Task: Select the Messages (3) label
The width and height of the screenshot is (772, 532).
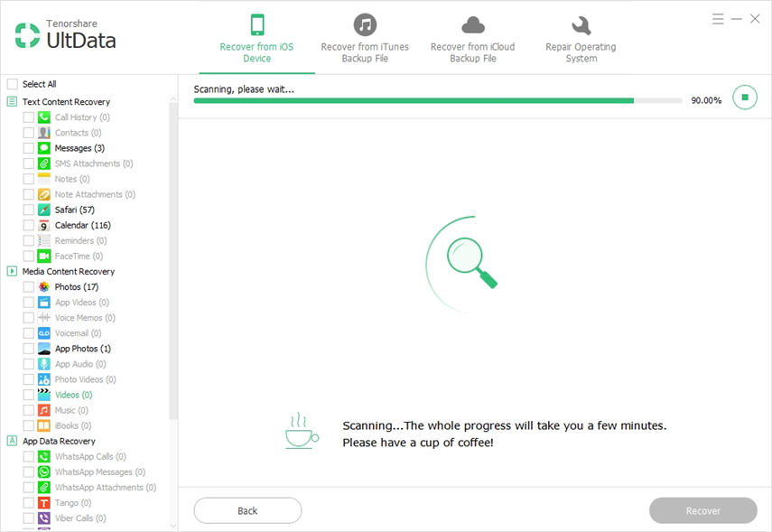Action: [x=79, y=148]
